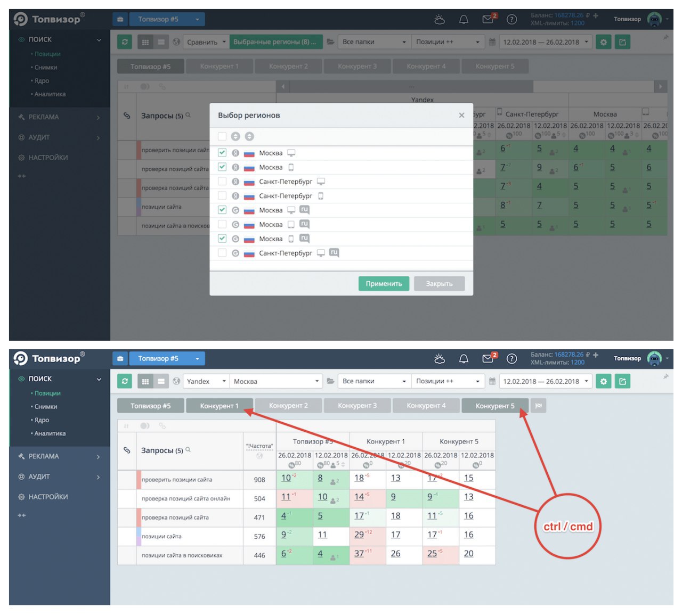This screenshot has height=616, width=682.
Task: Uncheck the Google Москва desktop region checkbox
Action: click(222, 210)
